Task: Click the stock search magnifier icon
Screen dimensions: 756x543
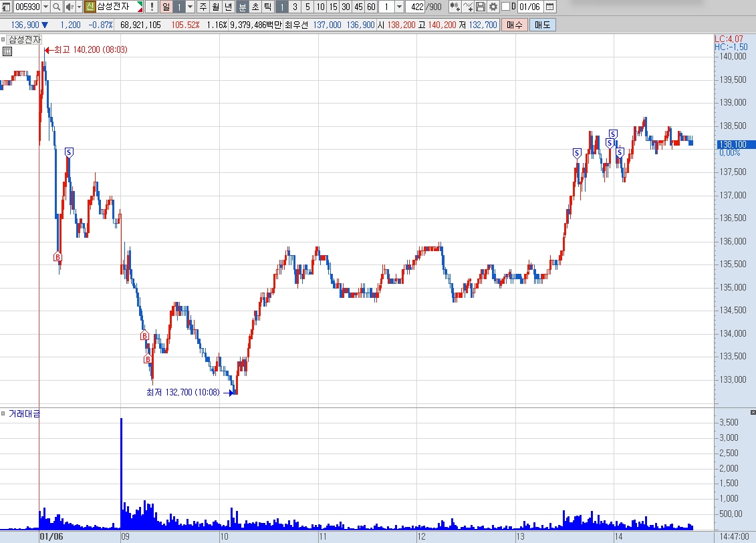Action: pyautogui.click(x=56, y=7)
